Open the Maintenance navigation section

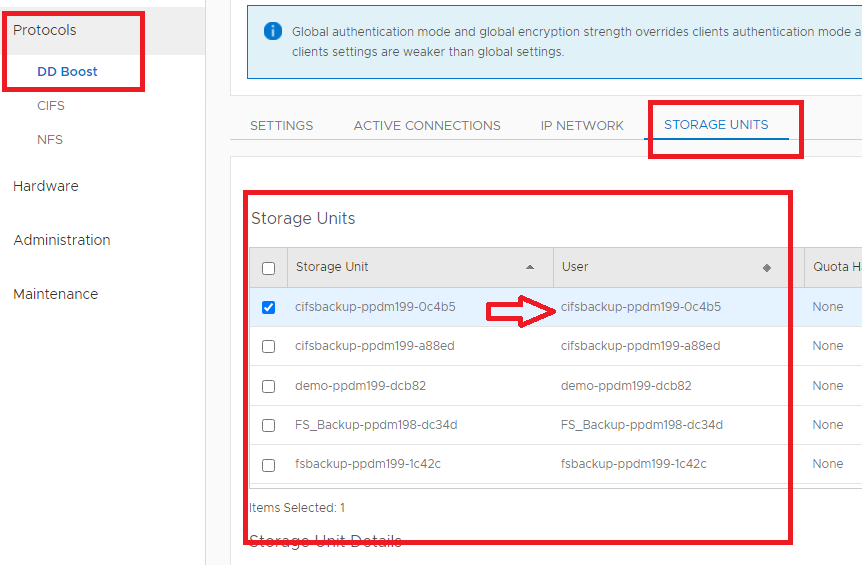pyautogui.click(x=56, y=294)
